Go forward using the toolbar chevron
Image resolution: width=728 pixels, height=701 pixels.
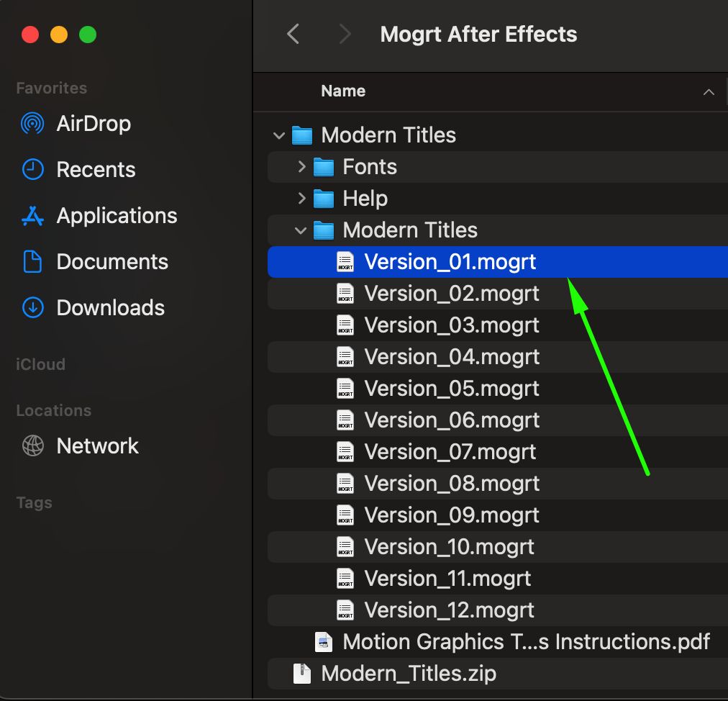point(345,34)
